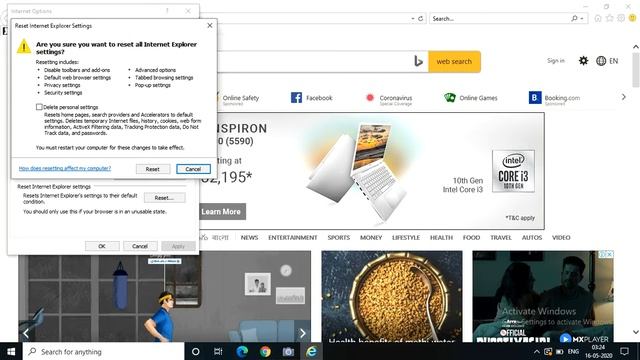Click the Intel Core i3 badge

[x=513, y=171]
